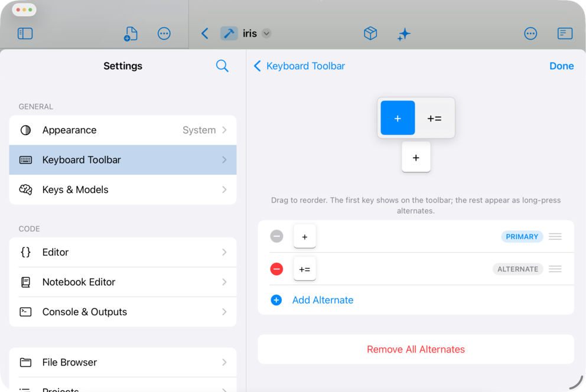586x392 pixels.
Task: Open the iris project dropdown arrow
Action: coord(266,34)
